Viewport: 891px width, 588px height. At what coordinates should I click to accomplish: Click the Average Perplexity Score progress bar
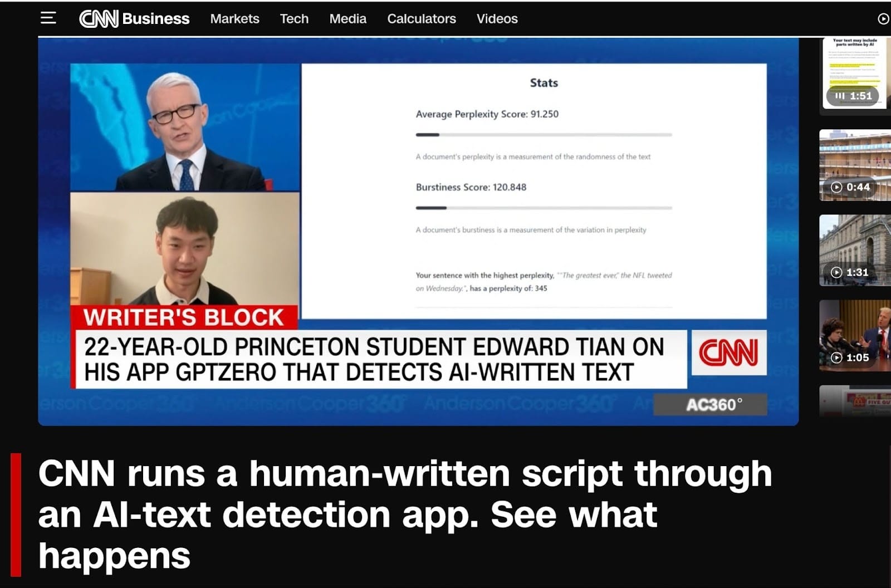point(543,134)
